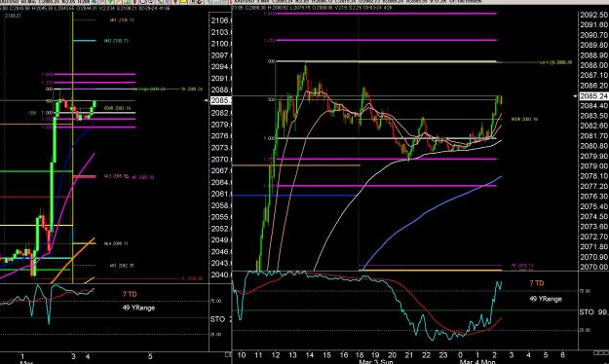Select hour 14 on right chart time axis
This screenshot has width=609, height=364.
pos(310,355)
